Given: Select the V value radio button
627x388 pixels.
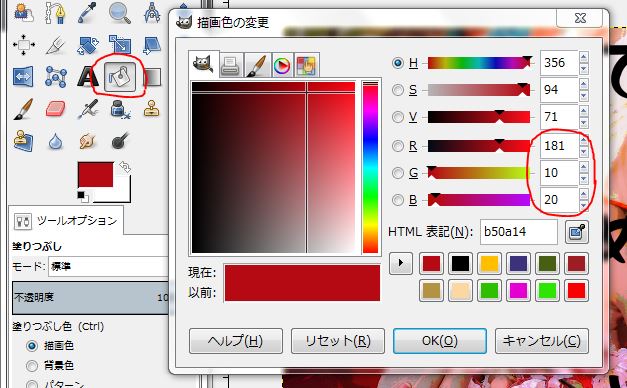Looking at the screenshot, I should 397,117.
